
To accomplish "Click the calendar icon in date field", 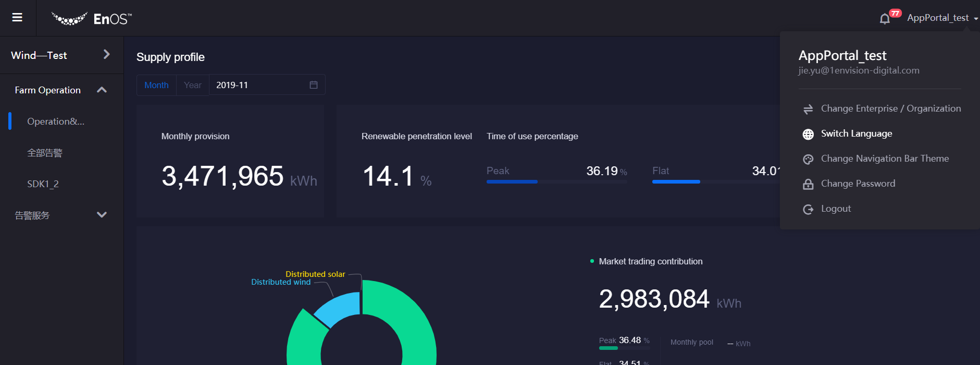I will pyautogui.click(x=314, y=85).
